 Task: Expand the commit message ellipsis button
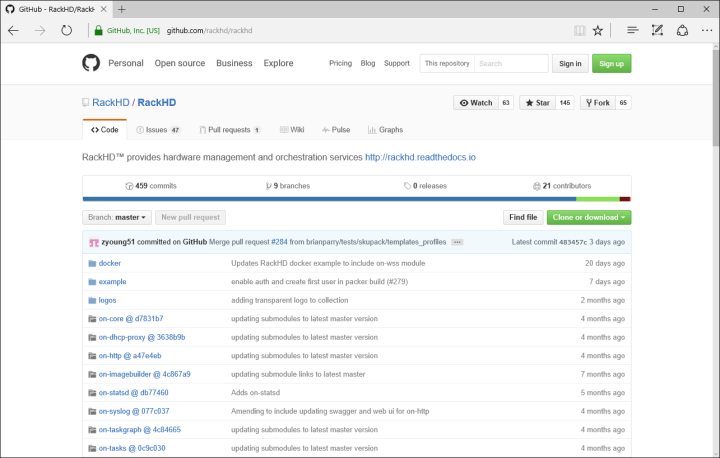click(x=457, y=242)
